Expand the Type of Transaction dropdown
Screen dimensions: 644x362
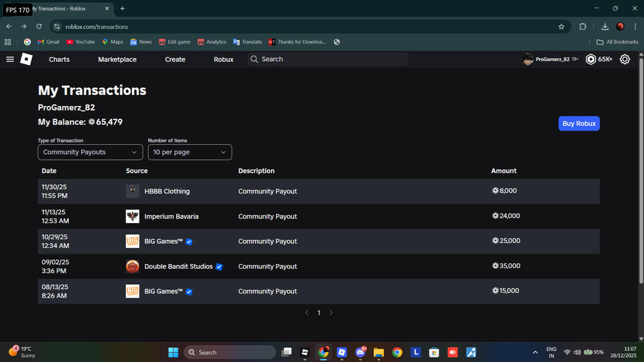[x=90, y=152]
